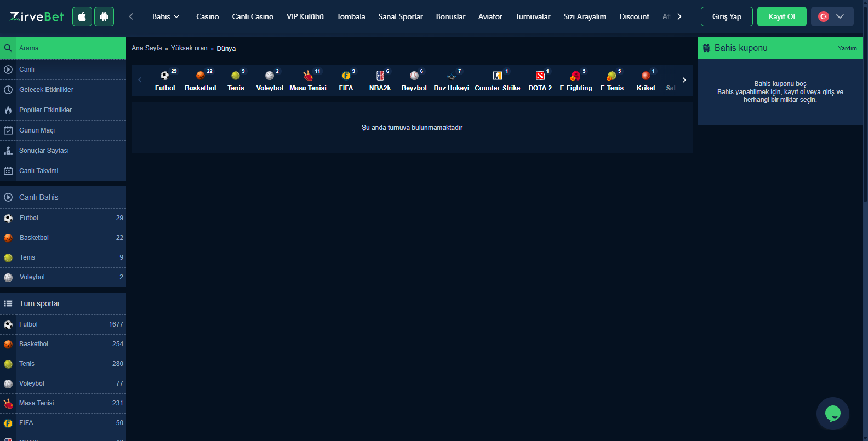Expand the Bahis dropdown menu

pyautogui.click(x=165, y=16)
